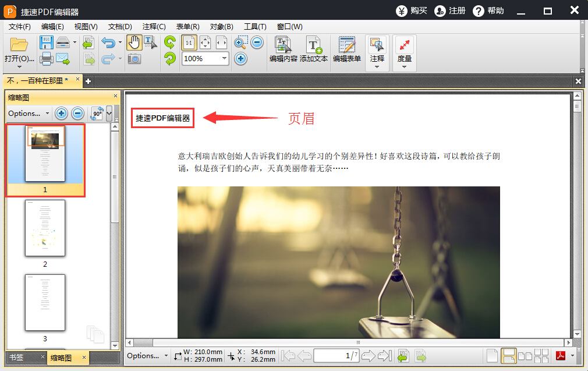Zoom in with the toolbar plus icon
Viewport: 588px width, 371px height.
(x=241, y=59)
